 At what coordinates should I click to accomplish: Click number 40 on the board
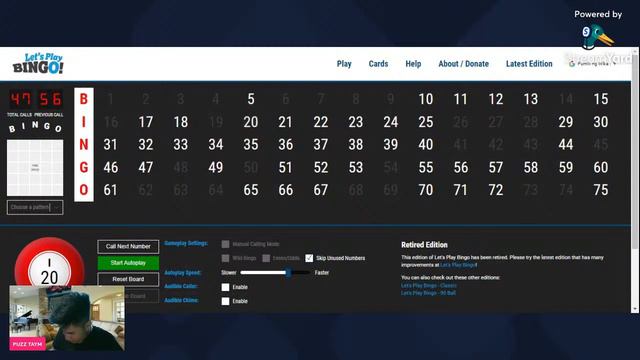[x=425, y=144]
